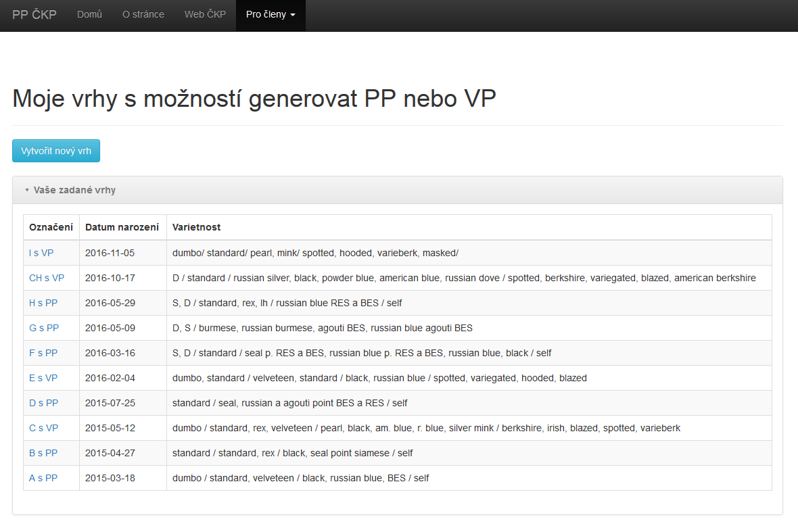Open litter I s VP
Screen dimensions: 798x532
pyautogui.click(x=41, y=253)
